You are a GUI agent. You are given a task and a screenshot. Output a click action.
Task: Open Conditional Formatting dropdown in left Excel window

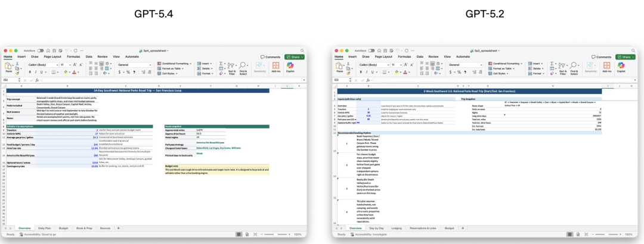pyautogui.click(x=176, y=63)
